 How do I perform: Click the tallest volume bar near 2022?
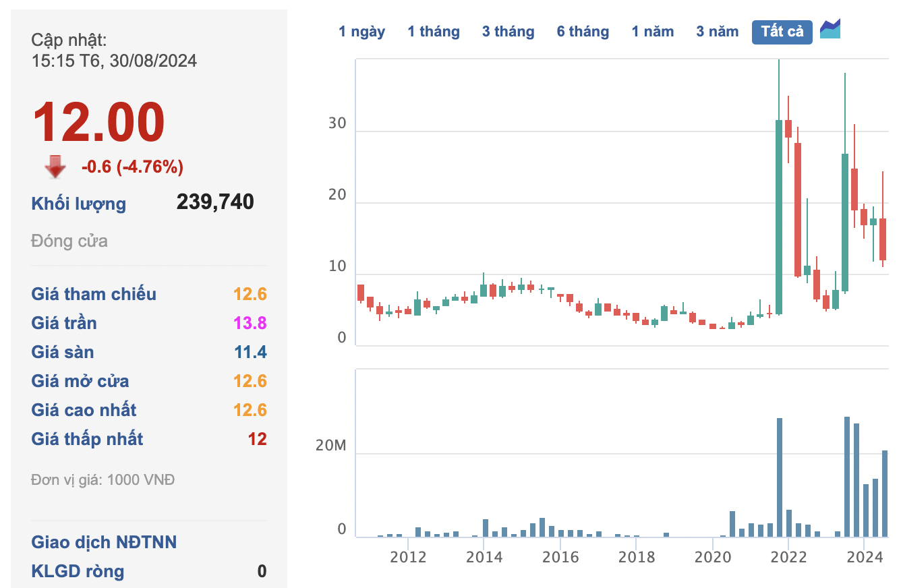click(x=779, y=477)
